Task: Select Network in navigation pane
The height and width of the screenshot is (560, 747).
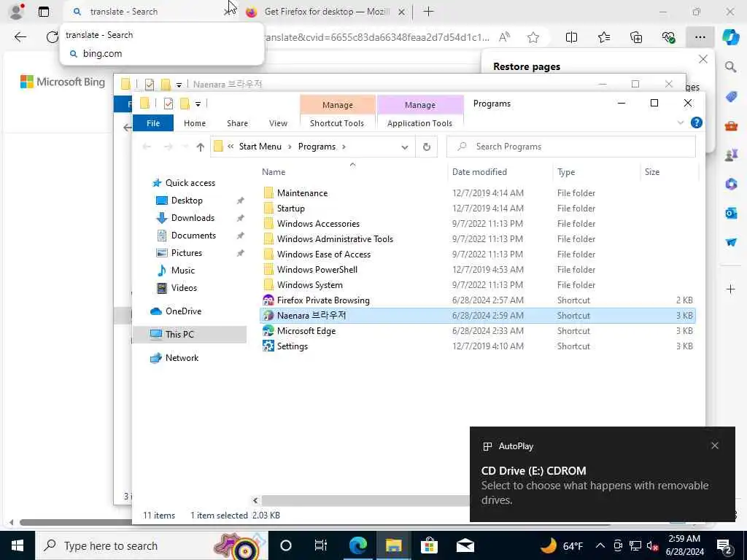Action: pyautogui.click(x=182, y=358)
